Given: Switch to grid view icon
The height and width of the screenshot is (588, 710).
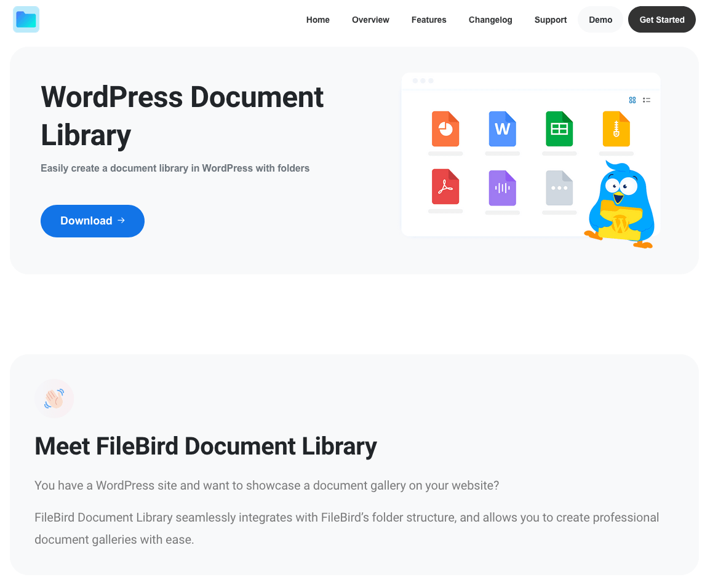Looking at the screenshot, I should (632, 100).
